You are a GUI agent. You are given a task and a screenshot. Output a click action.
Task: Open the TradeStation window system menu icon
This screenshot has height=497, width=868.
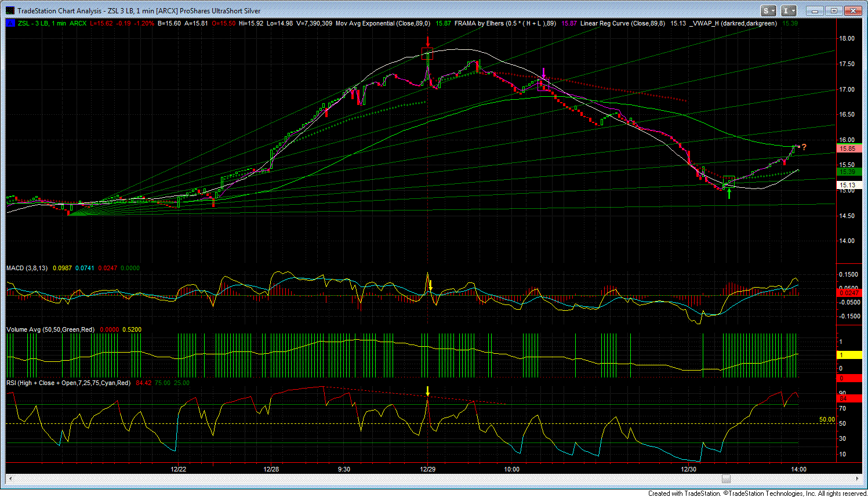(x=10, y=10)
